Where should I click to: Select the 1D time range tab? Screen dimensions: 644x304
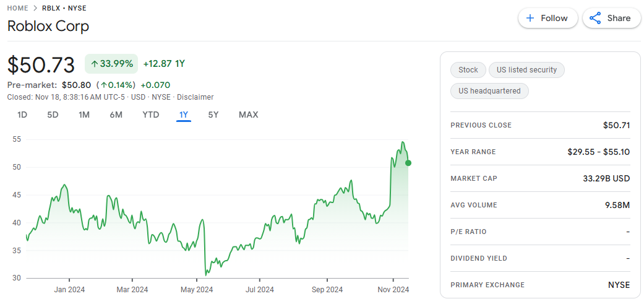pos(22,115)
